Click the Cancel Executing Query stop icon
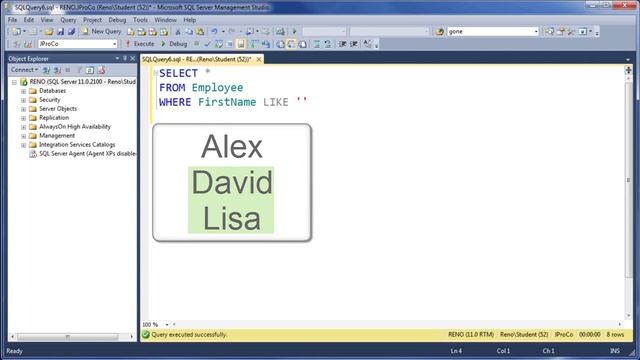 [x=196, y=44]
